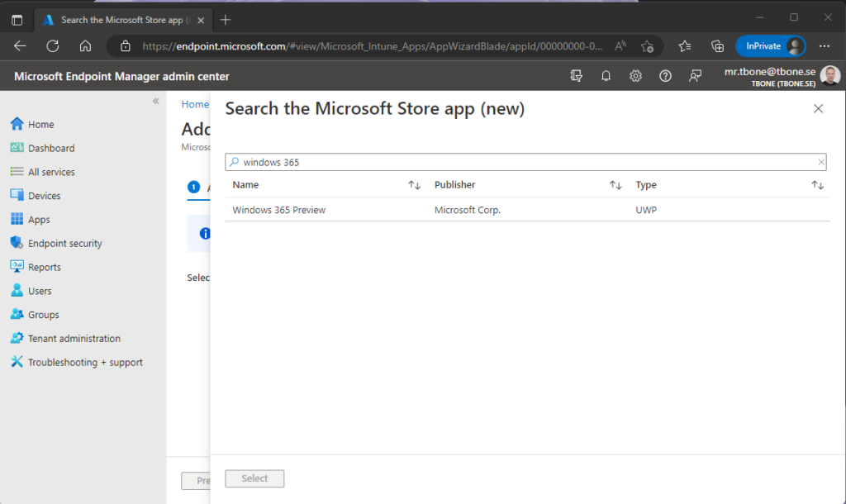Open Troubleshooting + support section
The image size is (846, 504).
point(77,362)
